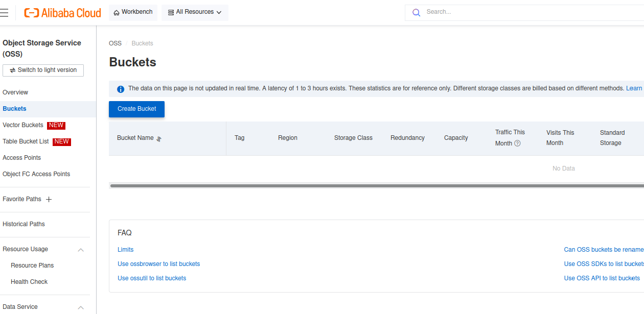The image size is (644, 314).
Task: Sort by Bucket Name using sort icon
Action: (159, 138)
